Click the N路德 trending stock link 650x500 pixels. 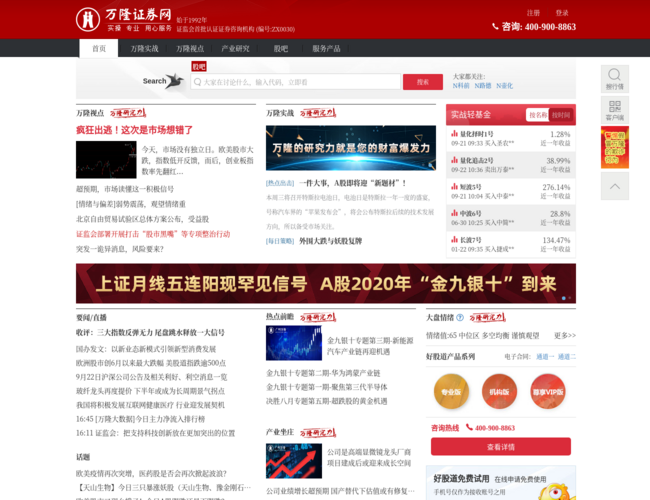[x=483, y=85]
